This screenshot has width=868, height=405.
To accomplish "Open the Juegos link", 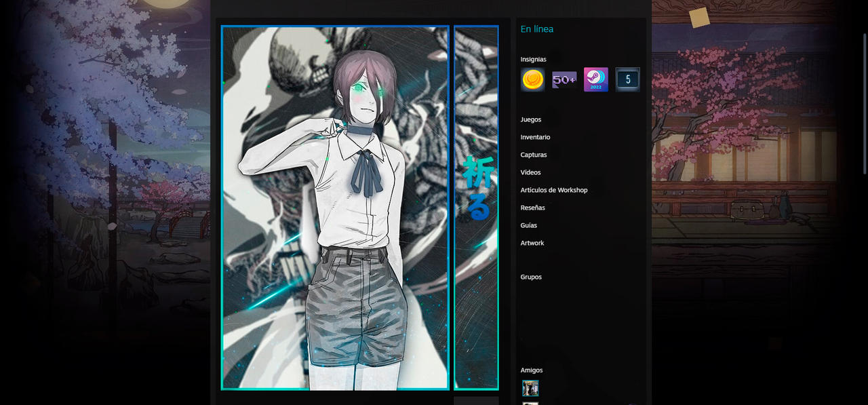I will click(x=531, y=119).
